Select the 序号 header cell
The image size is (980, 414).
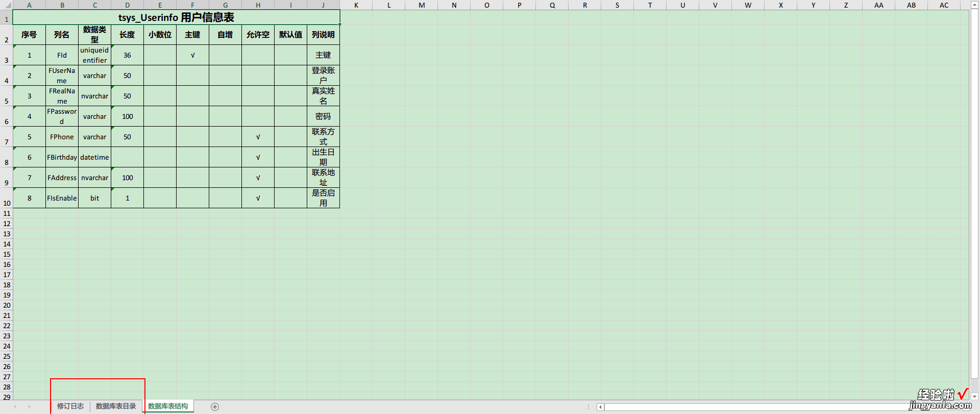(29, 35)
